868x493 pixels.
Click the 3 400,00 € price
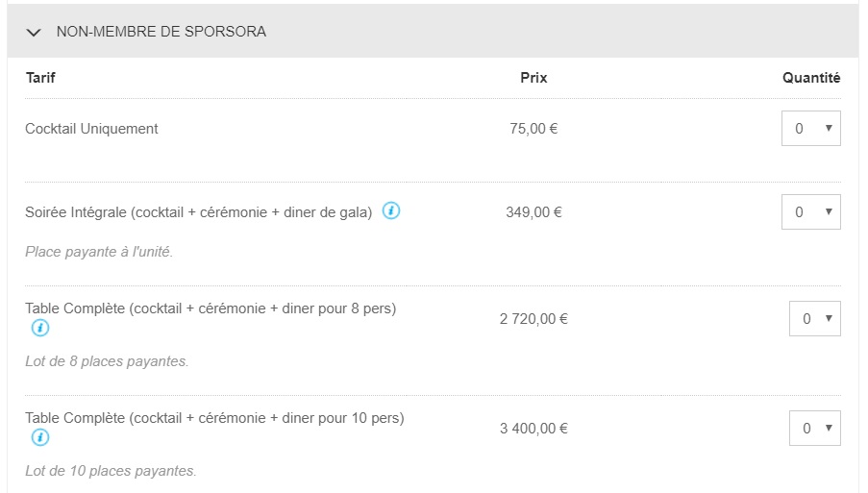(533, 429)
